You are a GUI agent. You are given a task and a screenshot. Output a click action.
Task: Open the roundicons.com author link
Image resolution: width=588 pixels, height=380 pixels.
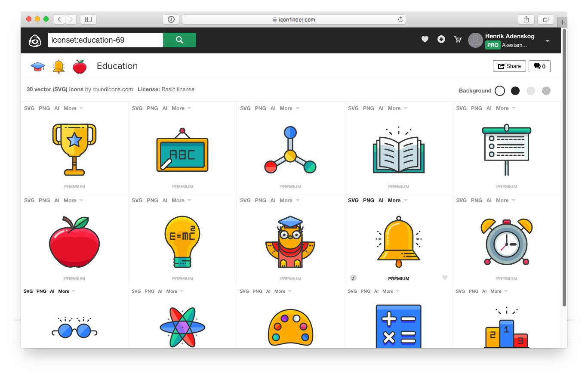coord(113,90)
